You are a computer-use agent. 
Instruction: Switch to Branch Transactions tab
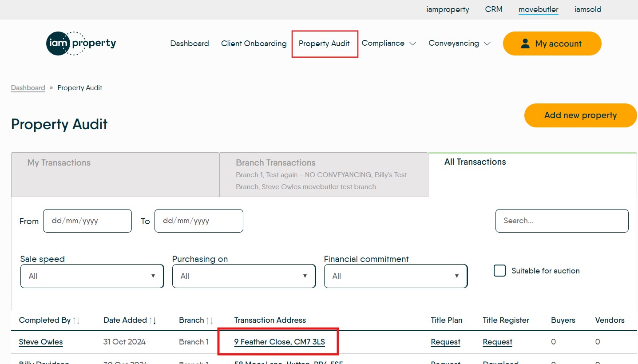pyautogui.click(x=324, y=174)
